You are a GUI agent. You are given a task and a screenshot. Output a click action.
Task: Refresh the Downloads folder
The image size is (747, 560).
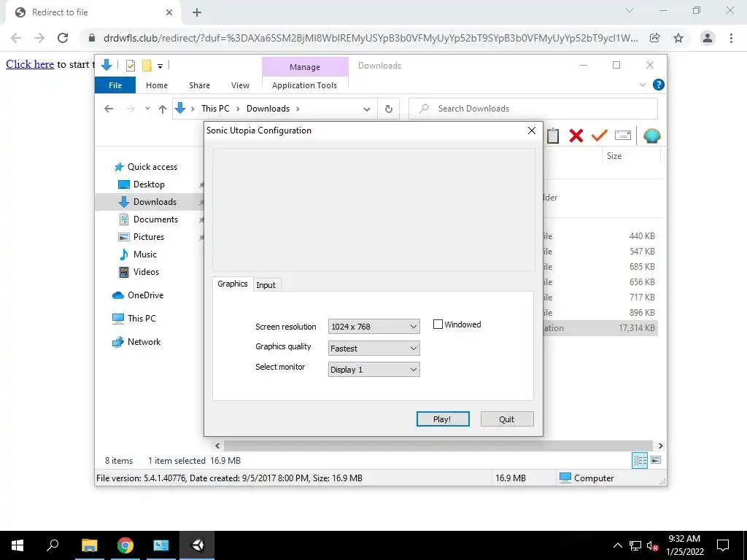[389, 109]
